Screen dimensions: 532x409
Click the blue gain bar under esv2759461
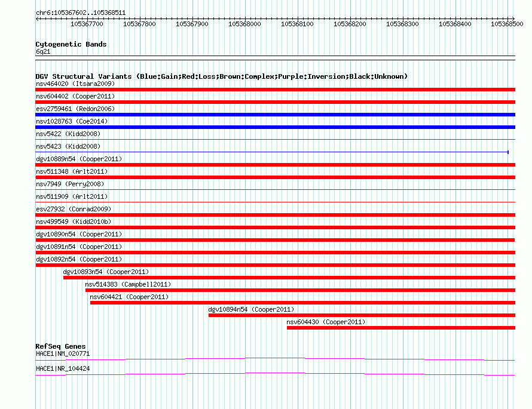click(275, 115)
